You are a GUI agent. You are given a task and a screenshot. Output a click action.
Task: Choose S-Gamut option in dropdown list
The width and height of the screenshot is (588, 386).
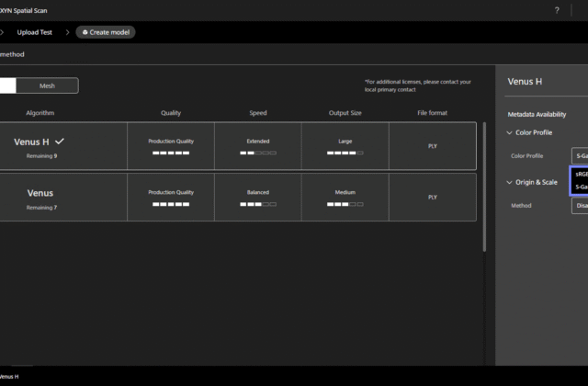[x=581, y=187]
